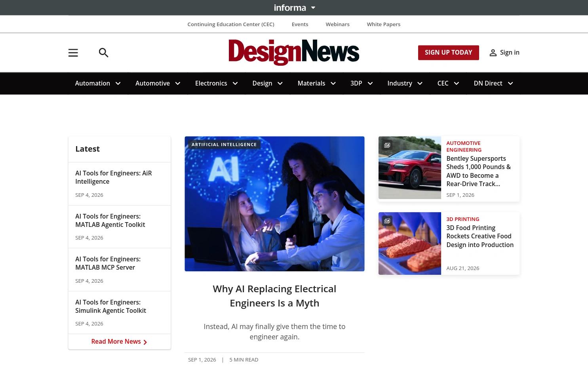
Task: Open the White Papers link
Action: [x=383, y=24]
